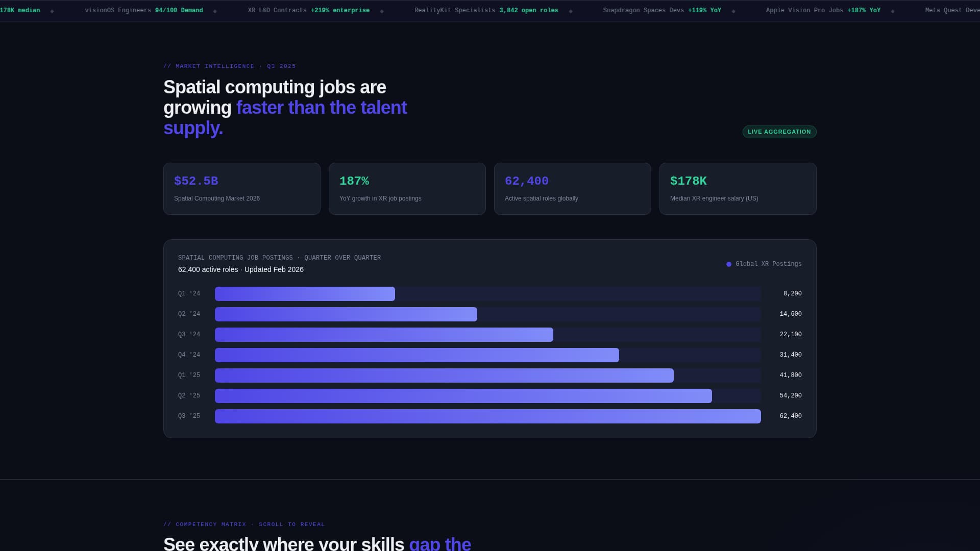Select the $52.5B Spatial Computing Market card
Viewport: 980px width, 551px height.
click(x=242, y=189)
